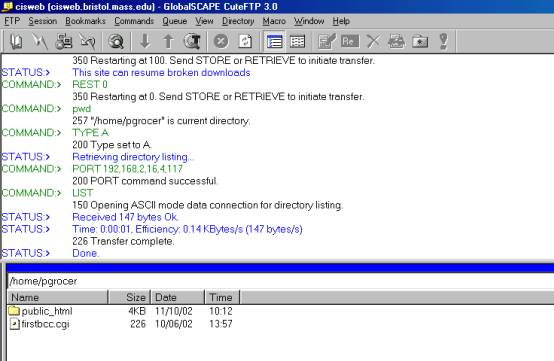The height and width of the screenshot is (361, 554).
Task: Click the firstbcc.cgi file icon
Action: (14, 324)
